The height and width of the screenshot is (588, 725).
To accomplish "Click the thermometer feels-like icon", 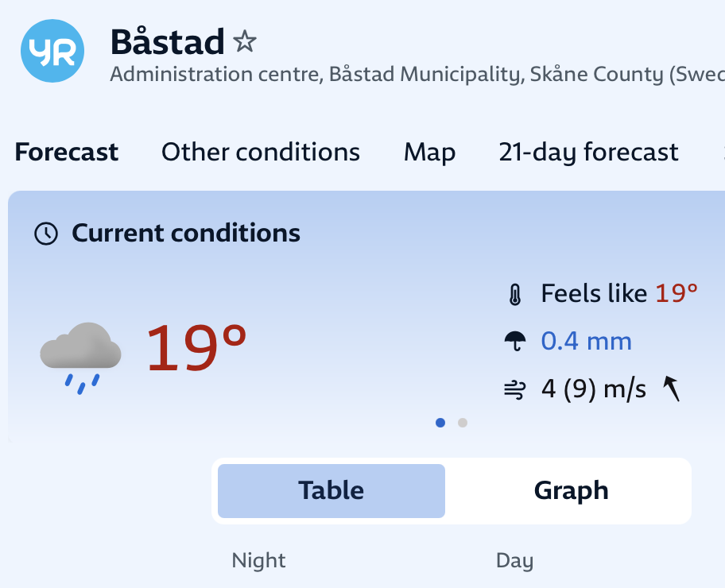I will pos(515,295).
